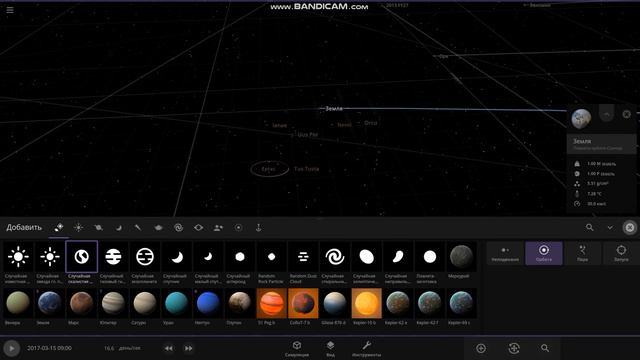Open search from the bottom bar magnifier
The width and height of the screenshot is (640, 360).
tap(545, 348)
